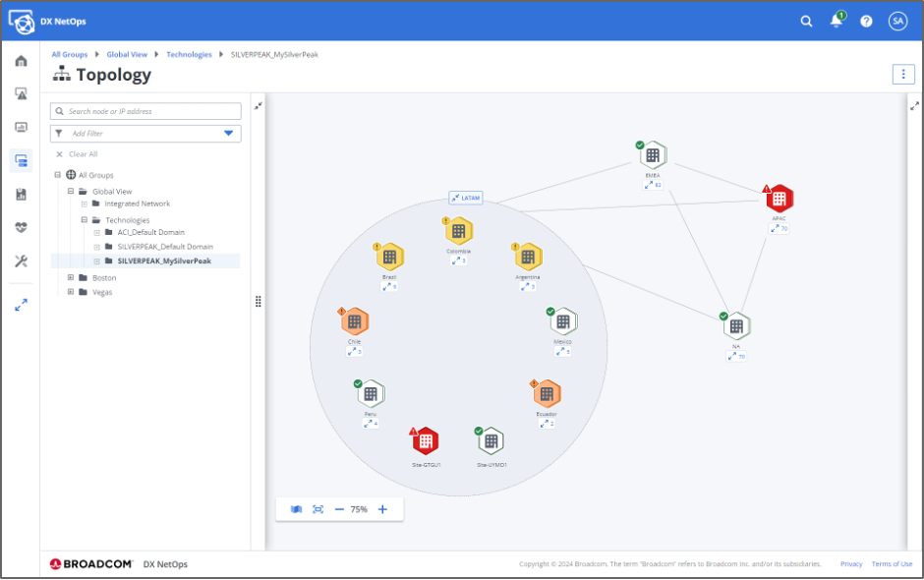Click the fit-to-screen icon in zoom toolbar
924x580 pixels.
pos(318,509)
